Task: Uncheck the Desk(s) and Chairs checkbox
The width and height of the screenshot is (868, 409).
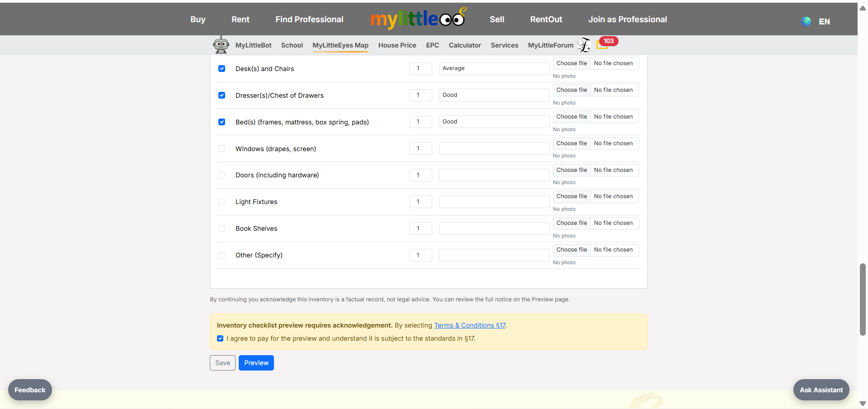Action: (222, 69)
